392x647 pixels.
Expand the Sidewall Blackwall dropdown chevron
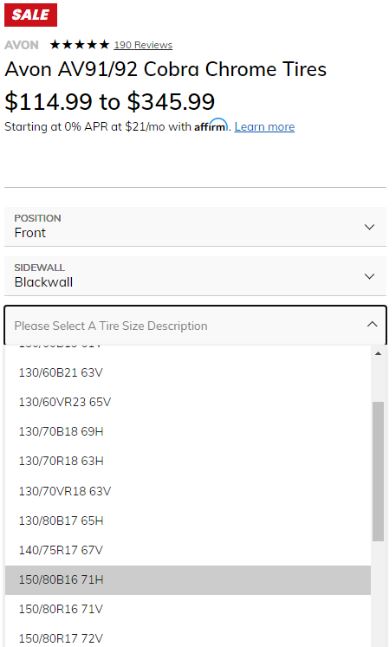tap(369, 276)
